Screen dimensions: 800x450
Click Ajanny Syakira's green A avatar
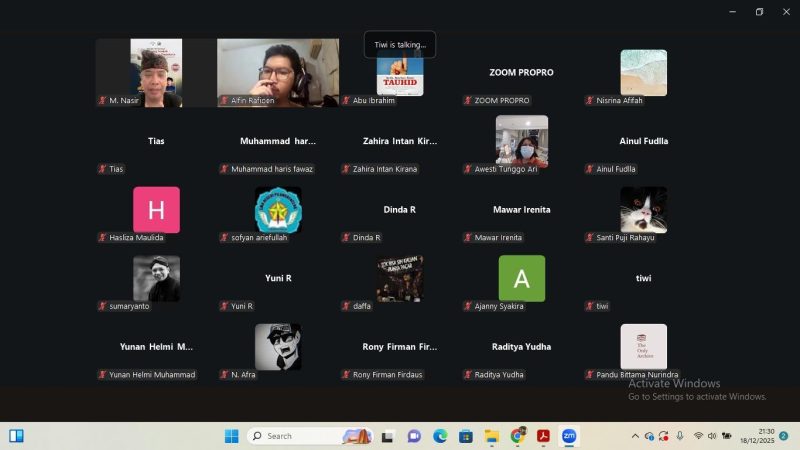pos(521,278)
